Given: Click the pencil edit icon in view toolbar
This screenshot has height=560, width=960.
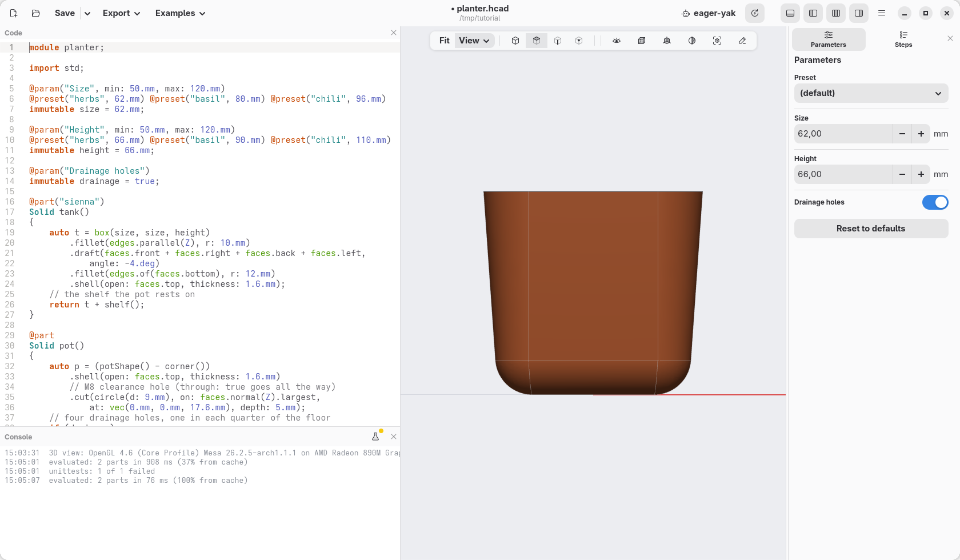Looking at the screenshot, I should (742, 41).
